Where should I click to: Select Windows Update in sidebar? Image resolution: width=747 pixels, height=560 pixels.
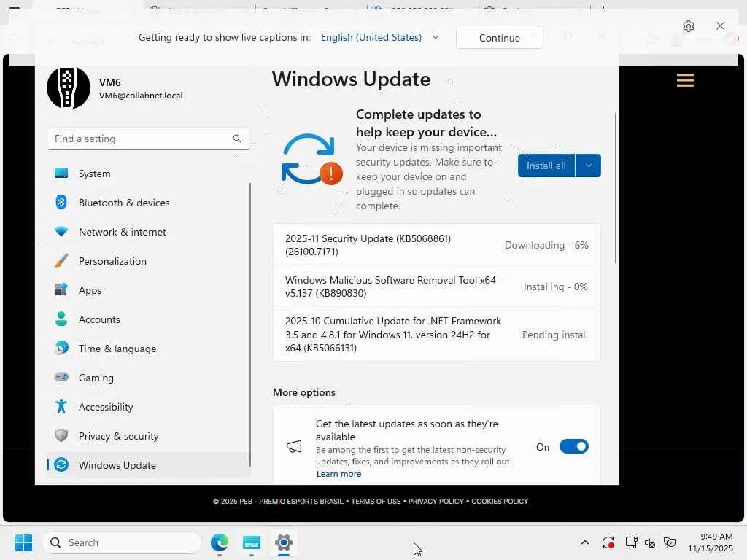(x=148, y=464)
